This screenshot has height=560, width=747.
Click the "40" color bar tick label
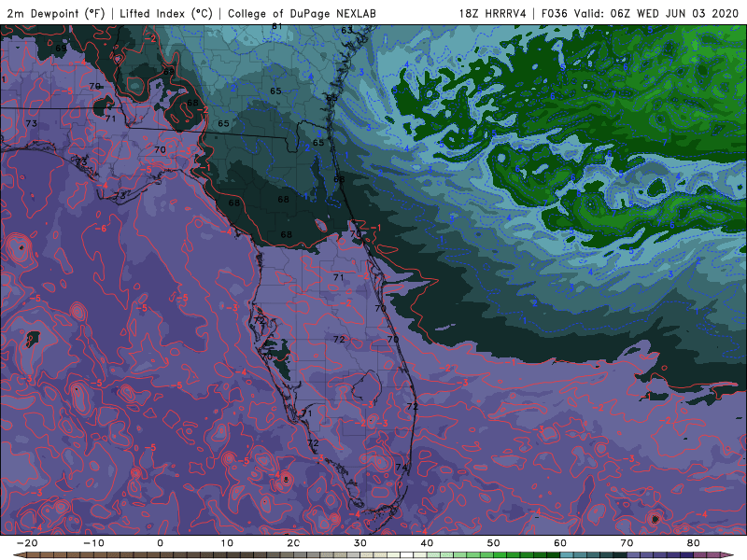point(427,543)
